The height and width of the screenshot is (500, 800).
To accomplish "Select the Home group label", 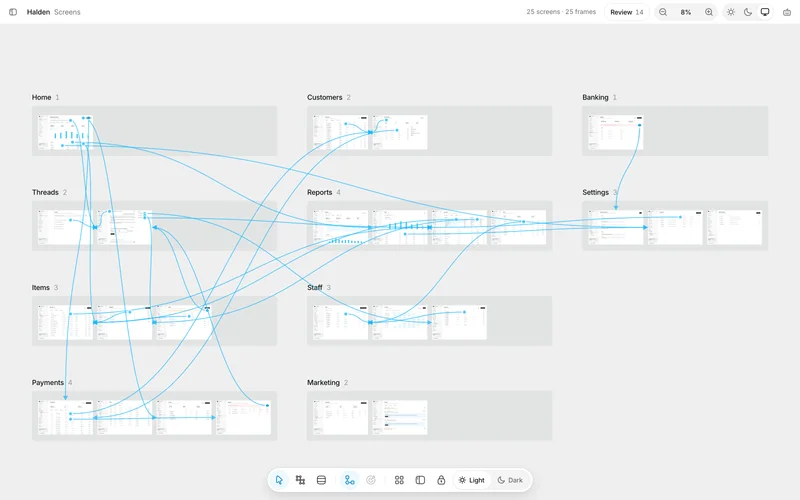I will pyautogui.click(x=41, y=97).
